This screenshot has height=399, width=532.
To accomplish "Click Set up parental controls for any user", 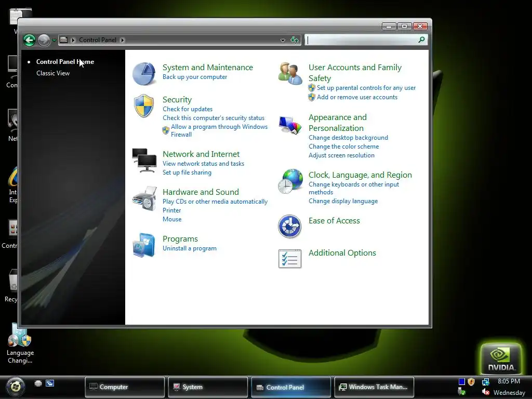I will tap(366, 87).
